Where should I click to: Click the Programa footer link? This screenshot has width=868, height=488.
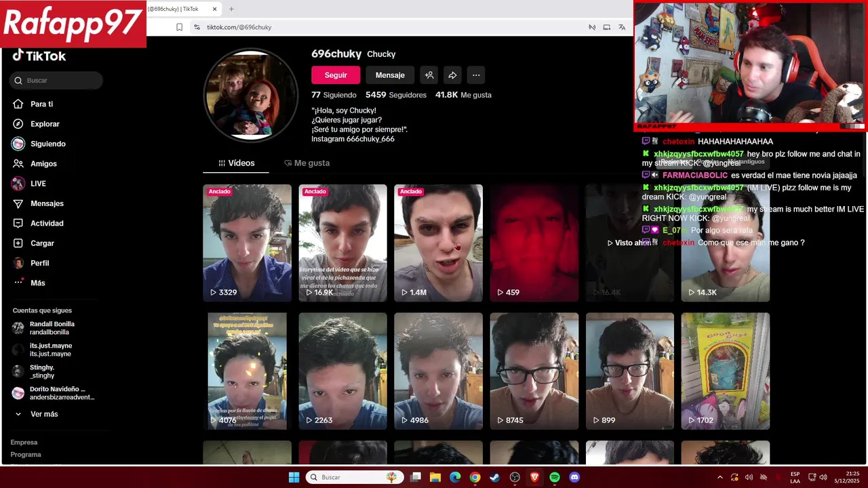(x=26, y=454)
